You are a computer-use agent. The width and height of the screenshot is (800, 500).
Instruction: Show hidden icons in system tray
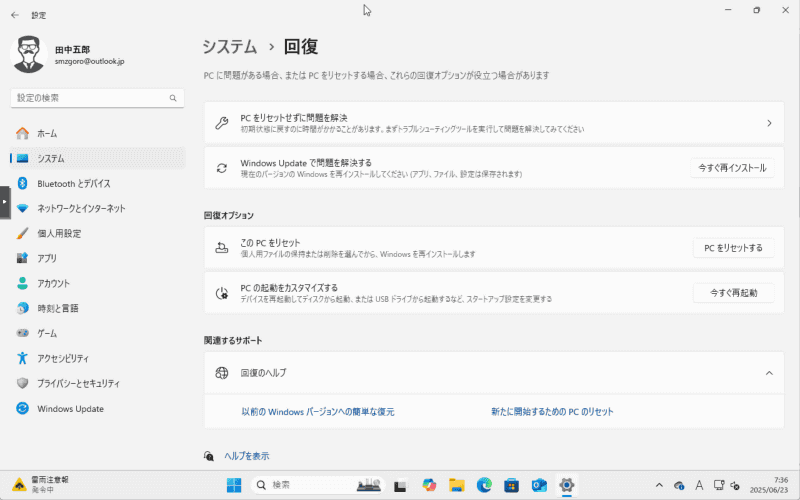(x=659, y=485)
